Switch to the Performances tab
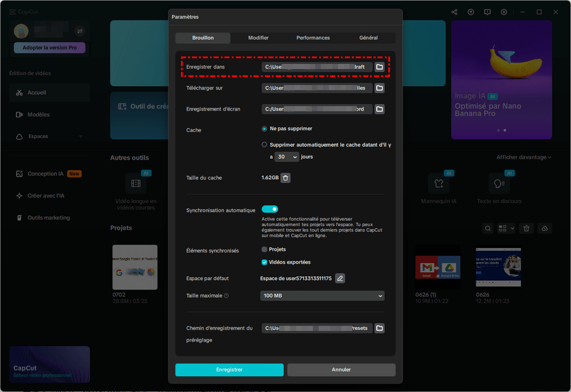Viewport: 571px width, 392px height. pos(313,38)
